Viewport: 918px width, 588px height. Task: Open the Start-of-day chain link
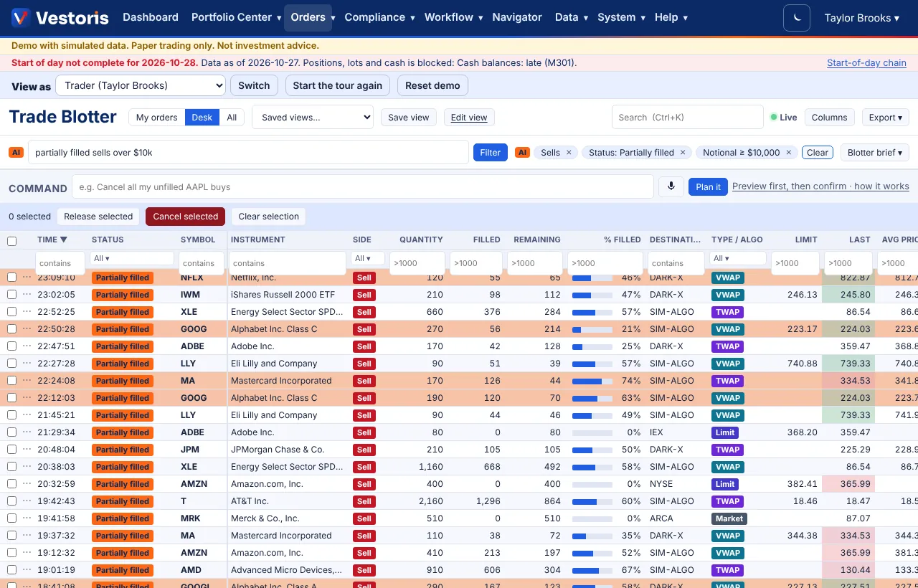866,63
